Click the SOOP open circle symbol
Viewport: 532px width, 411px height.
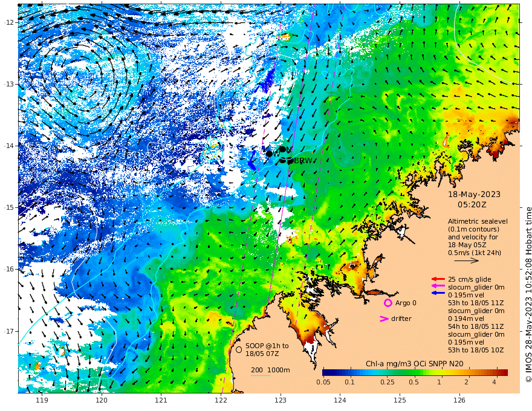click(239, 349)
